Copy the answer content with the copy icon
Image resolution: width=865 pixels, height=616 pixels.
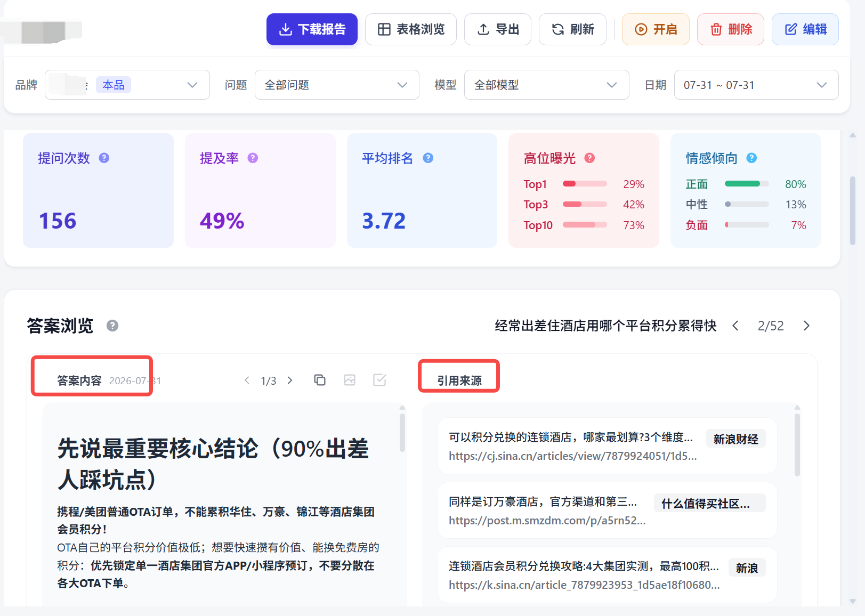tap(320, 380)
